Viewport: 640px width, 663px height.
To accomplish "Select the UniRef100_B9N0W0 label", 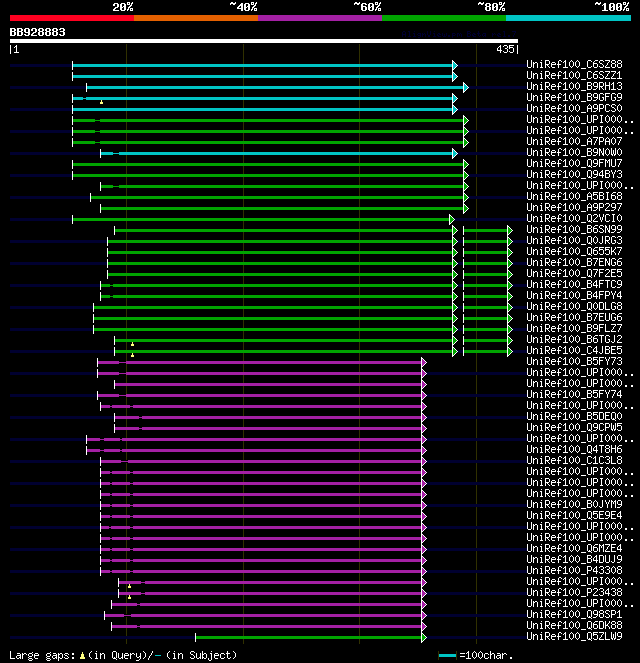I will point(574,152).
